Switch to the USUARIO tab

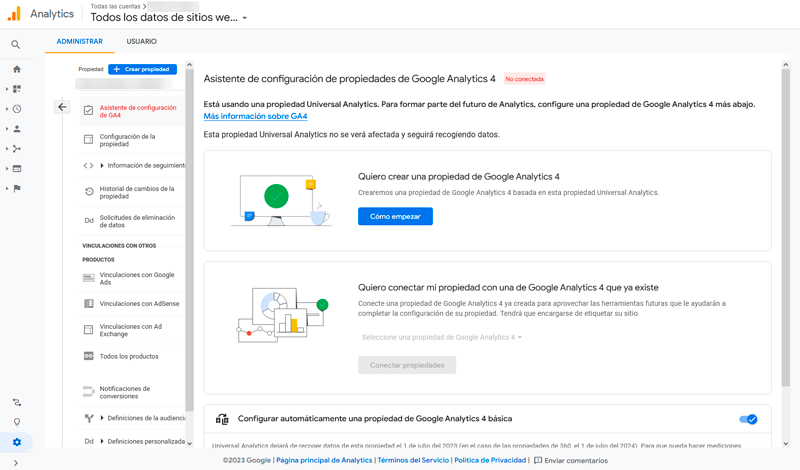click(x=141, y=41)
